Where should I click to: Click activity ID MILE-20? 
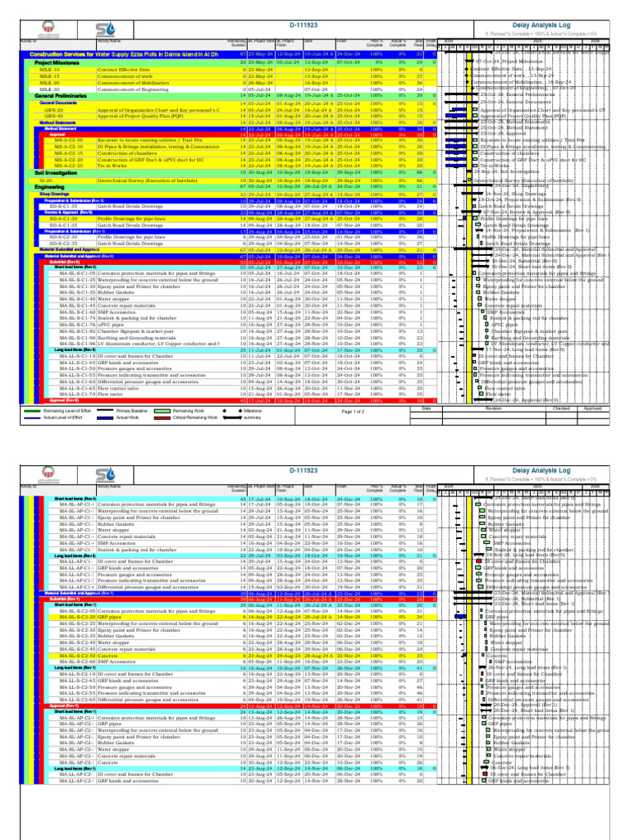(49, 83)
